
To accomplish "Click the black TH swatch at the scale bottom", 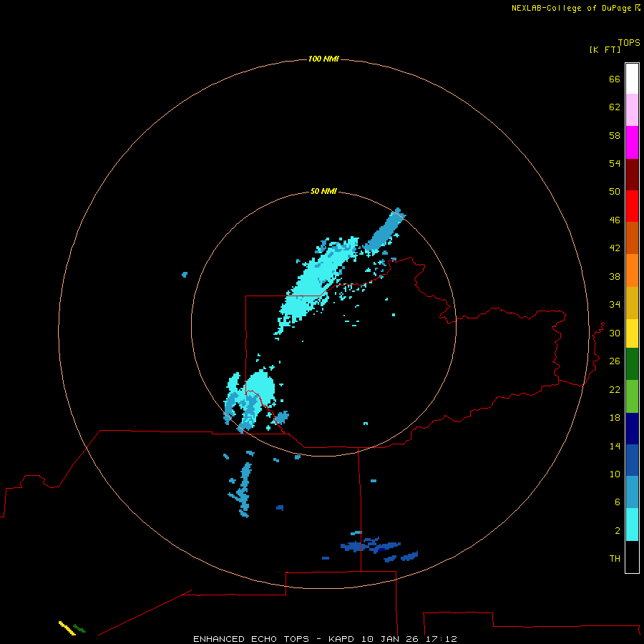I will click(x=632, y=557).
